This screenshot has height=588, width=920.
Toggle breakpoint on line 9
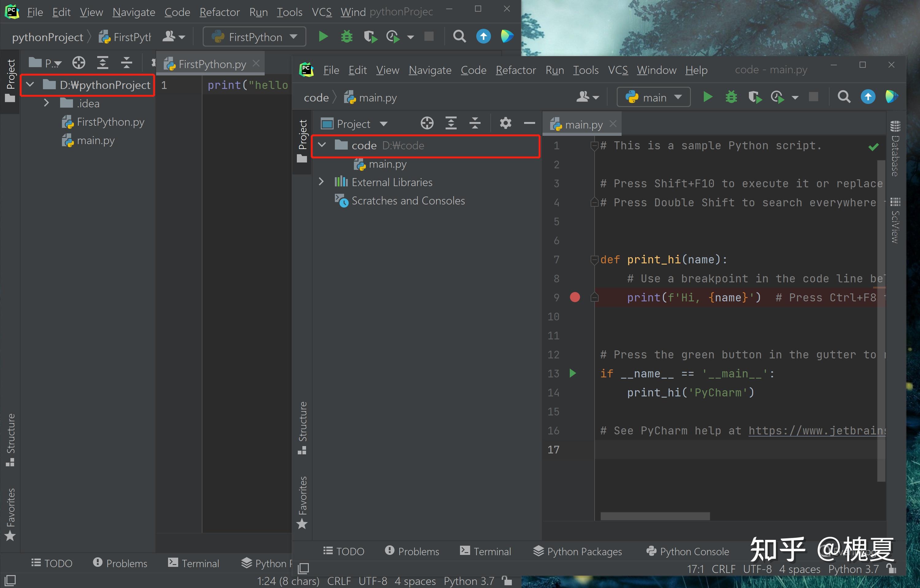click(575, 297)
